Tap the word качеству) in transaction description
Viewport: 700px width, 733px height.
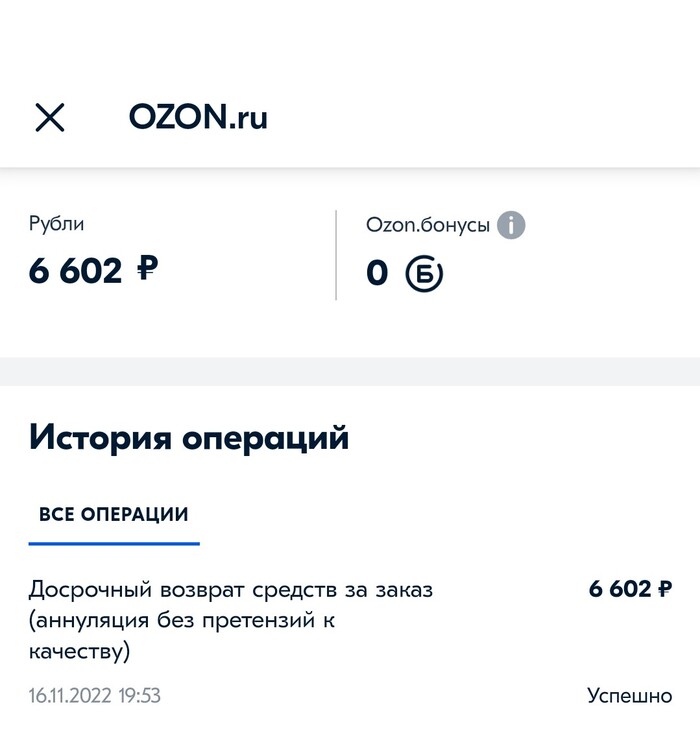(79, 652)
